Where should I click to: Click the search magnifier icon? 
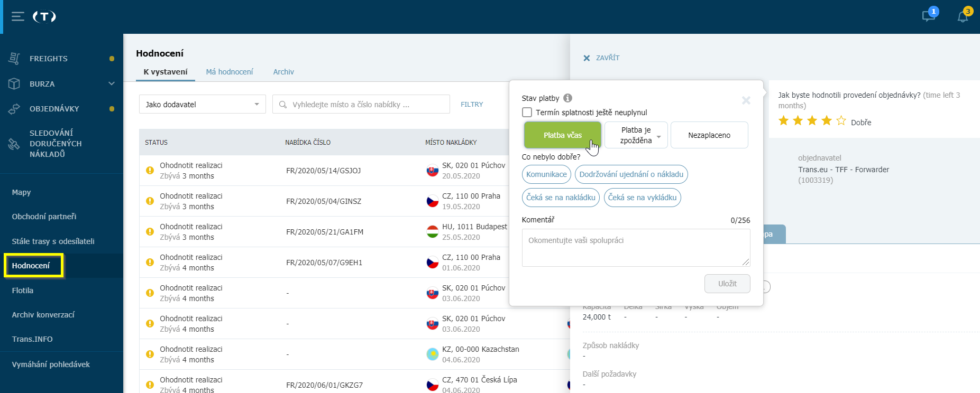(283, 105)
